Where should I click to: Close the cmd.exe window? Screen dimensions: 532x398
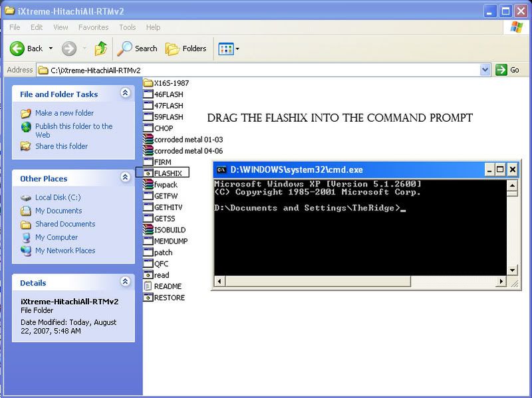(513, 170)
